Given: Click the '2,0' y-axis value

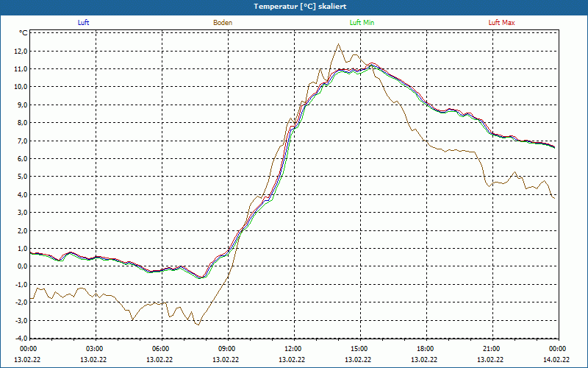Looking at the screenshot, I should click(23, 230).
